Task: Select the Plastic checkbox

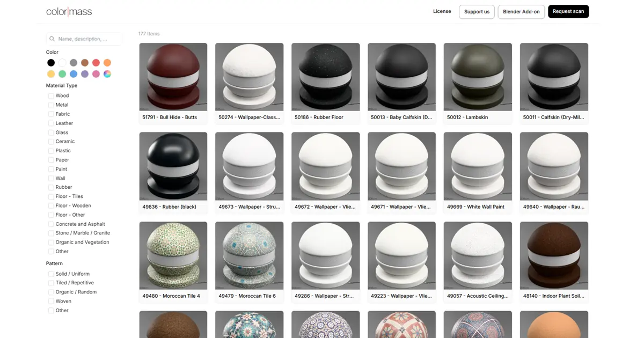Action: click(51, 151)
